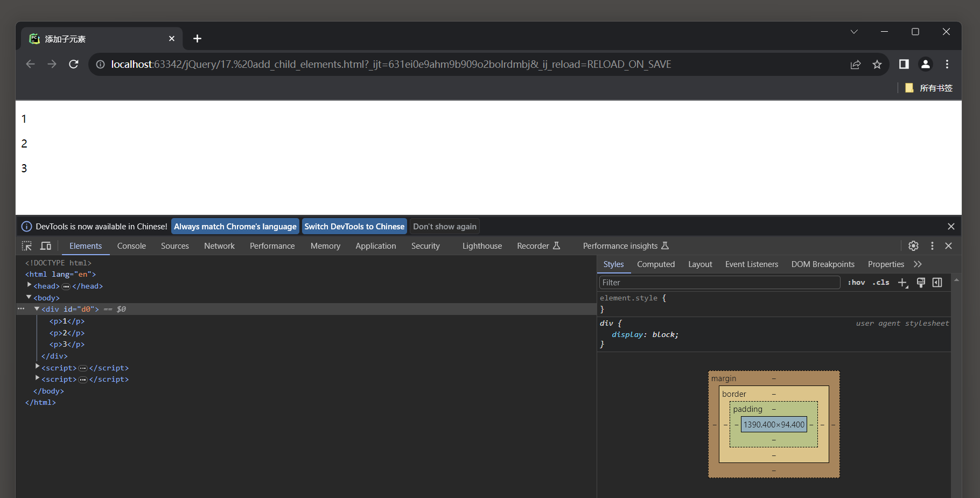The image size is (980, 498).
Task: Click Switch DevTools to Chinese
Action: coord(354,227)
